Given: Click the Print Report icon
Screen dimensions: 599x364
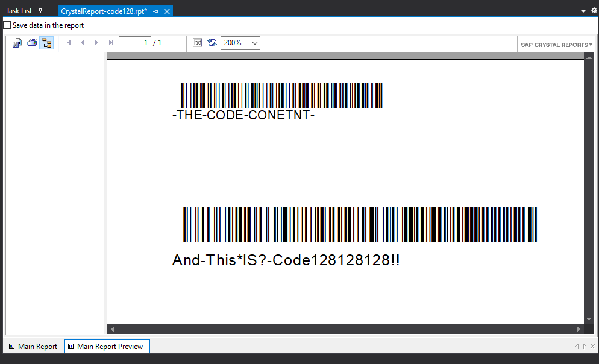Looking at the screenshot, I should coord(32,43).
